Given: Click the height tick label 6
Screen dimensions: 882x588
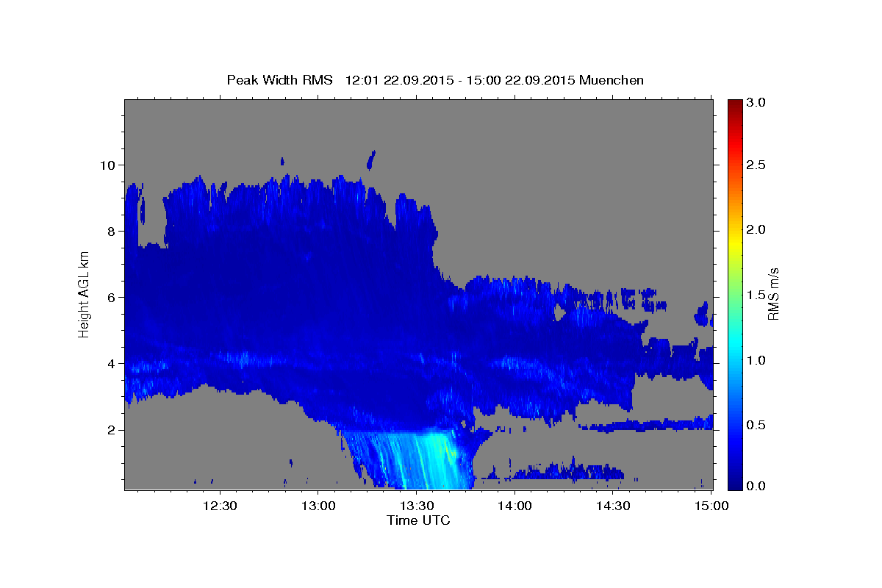Looking at the screenshot, I should pyautogui.click(x=112, y=297).
